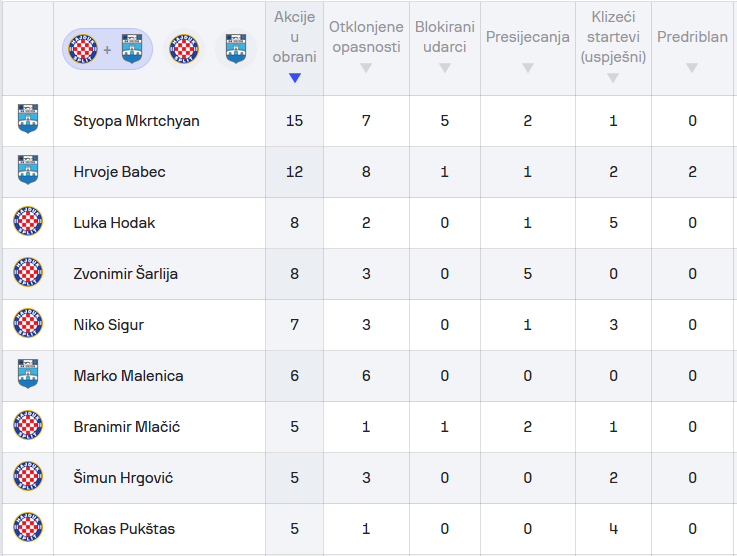
Task: Click Osijek crest beside Styopa Mkrtchyan
Action: pos(27,121)
